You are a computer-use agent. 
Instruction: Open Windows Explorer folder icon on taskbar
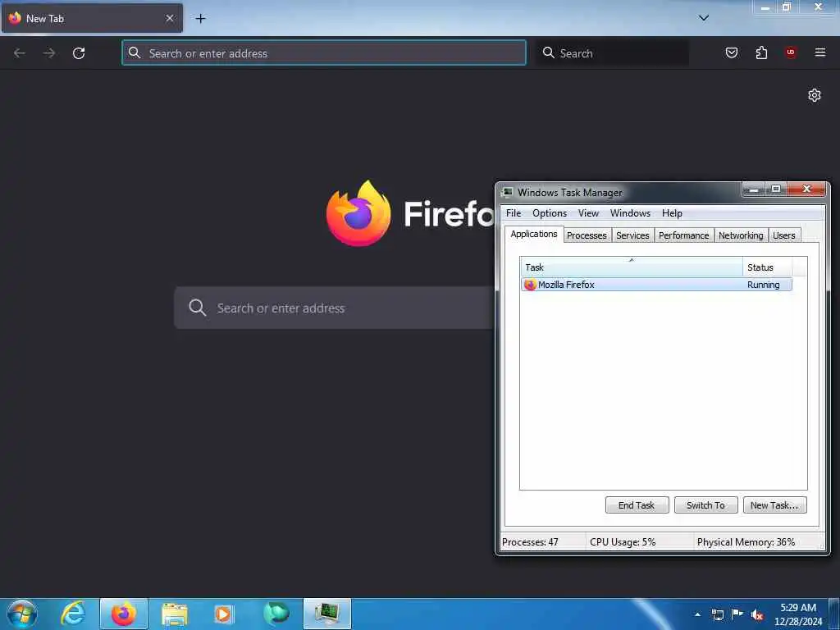coord(174,614)
